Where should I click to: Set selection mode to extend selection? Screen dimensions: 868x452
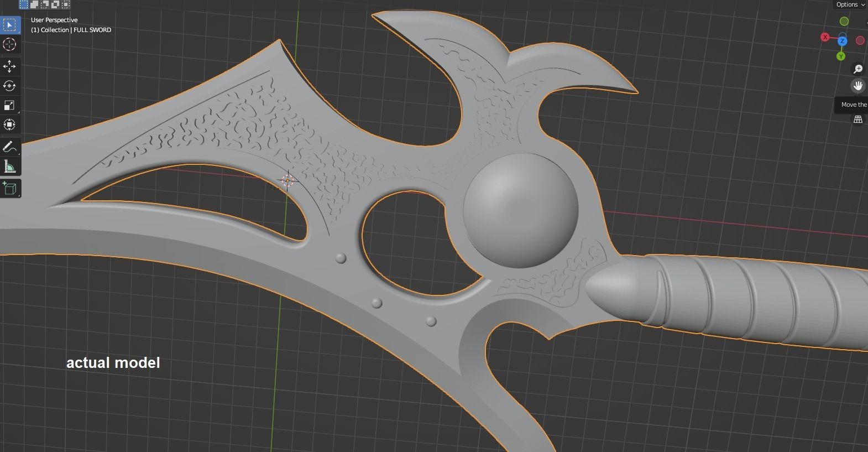tap(34, 4)
